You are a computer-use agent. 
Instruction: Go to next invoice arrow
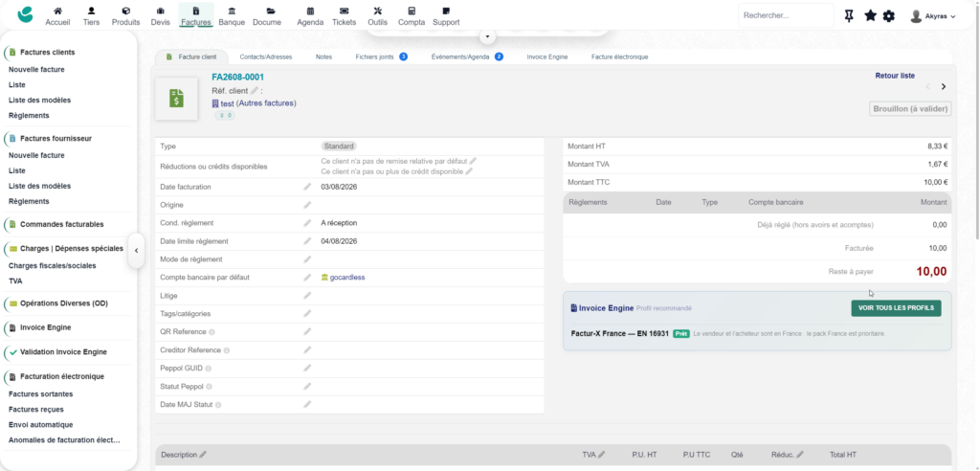click(x=943, y=87)
